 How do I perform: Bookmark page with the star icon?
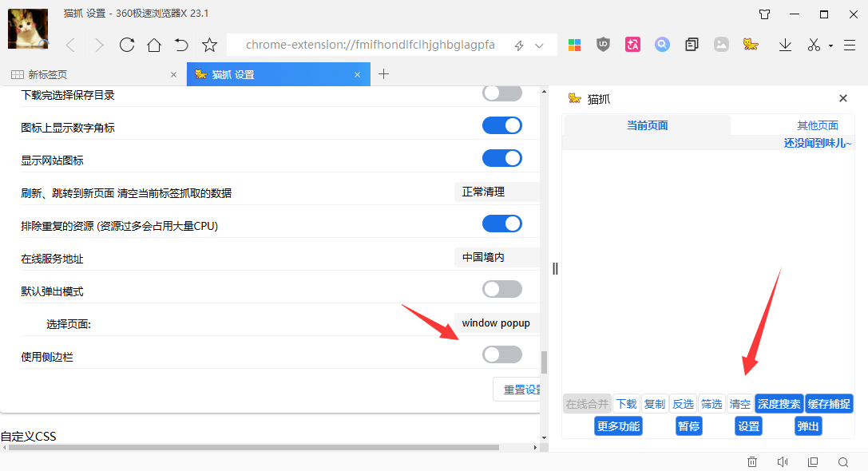point(209,45)
